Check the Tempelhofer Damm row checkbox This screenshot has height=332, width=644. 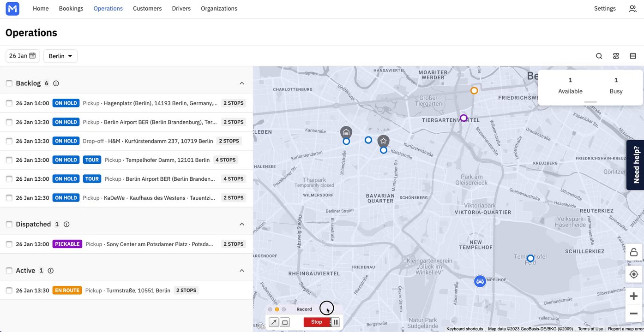9,160
